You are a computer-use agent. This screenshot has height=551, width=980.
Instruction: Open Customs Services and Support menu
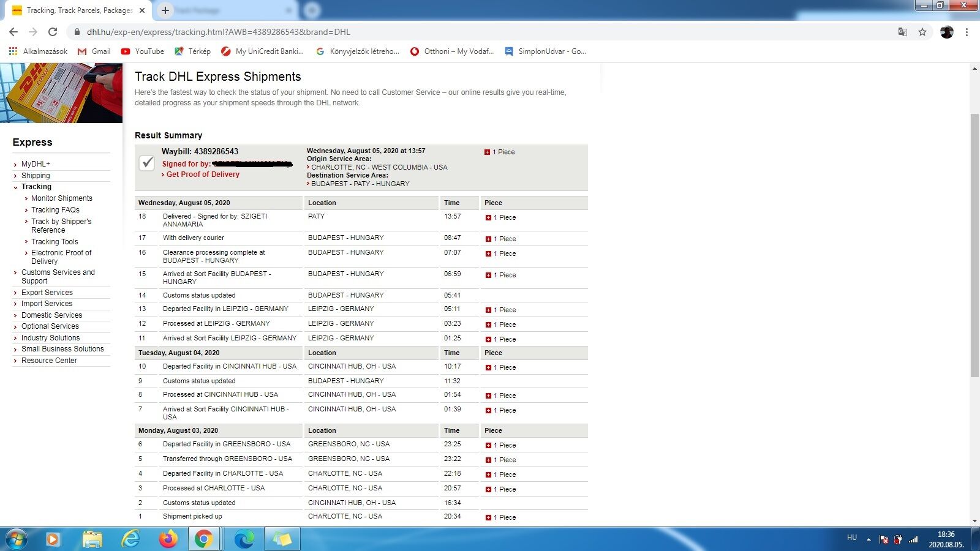pyautogui.click(x=58, y=277)
